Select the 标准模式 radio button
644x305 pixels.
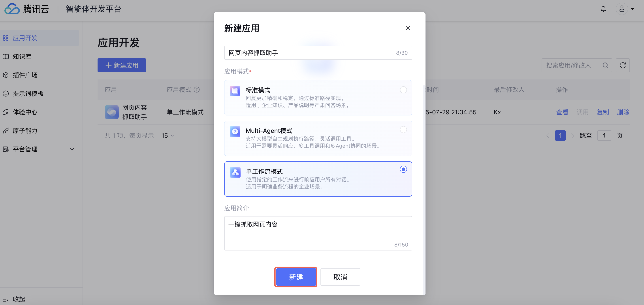pos(403,90)
